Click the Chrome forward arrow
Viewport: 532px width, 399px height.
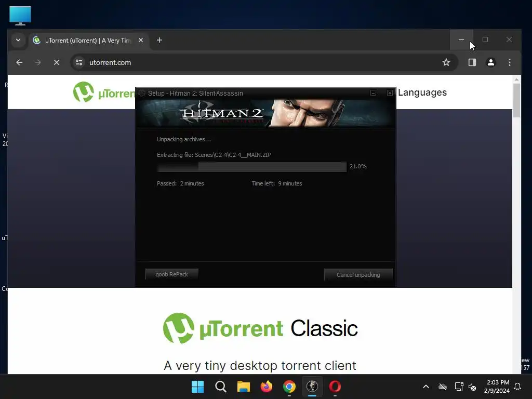[37, 62]
